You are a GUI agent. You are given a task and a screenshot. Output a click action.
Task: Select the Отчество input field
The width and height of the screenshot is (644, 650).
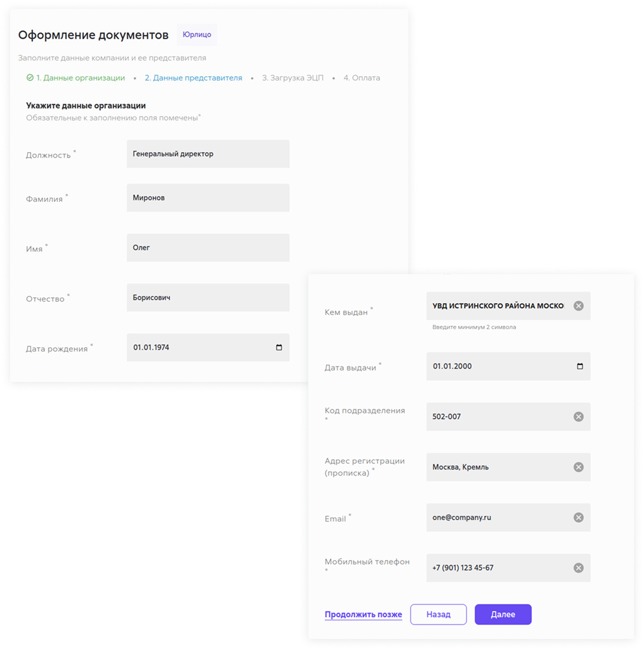(208, 297)
